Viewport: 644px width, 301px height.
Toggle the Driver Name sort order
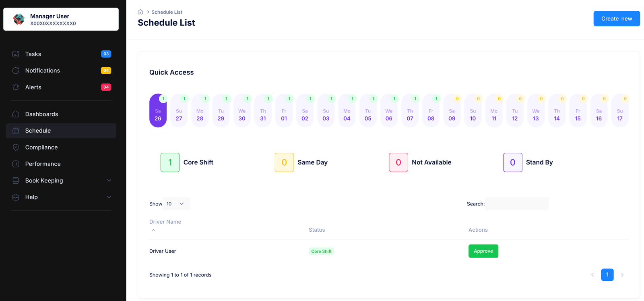153,230
